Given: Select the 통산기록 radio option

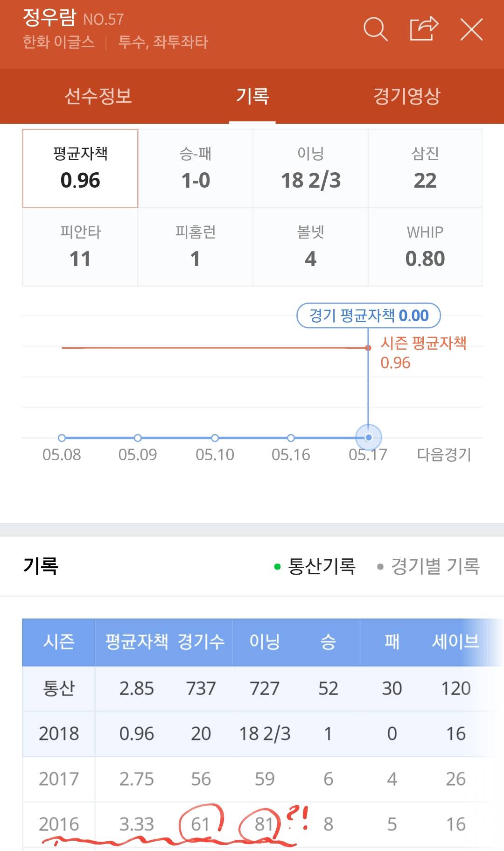Looking at the screenshot, I should 315,566.
